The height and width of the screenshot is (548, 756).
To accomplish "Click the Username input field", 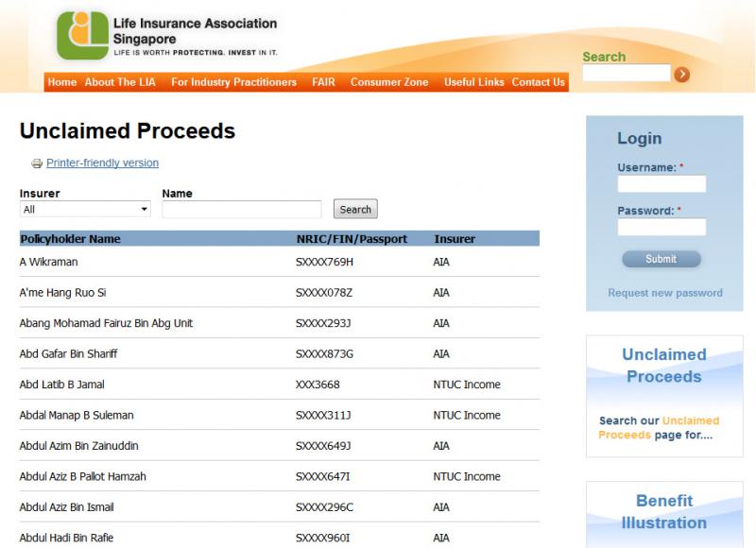I will [x=661, y=183].
